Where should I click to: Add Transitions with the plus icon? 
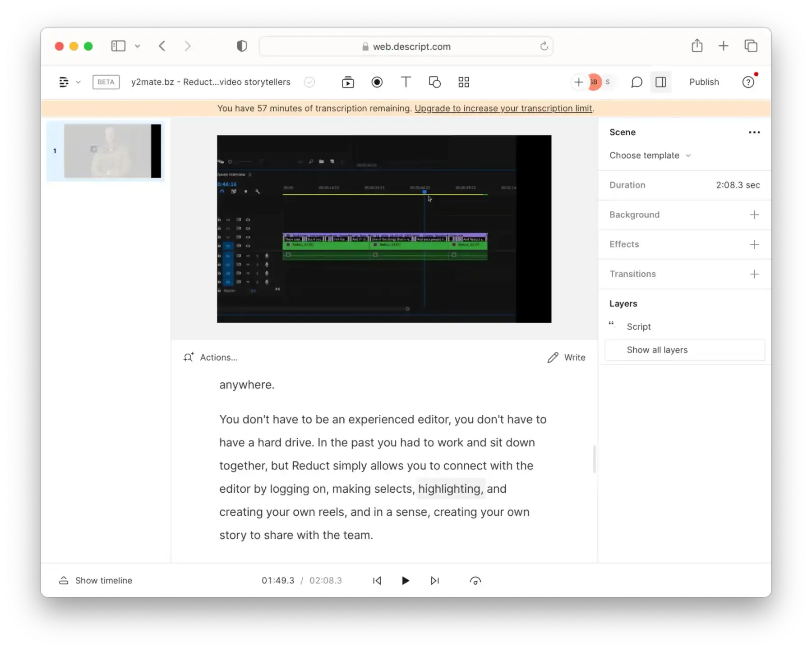(754, 274)
